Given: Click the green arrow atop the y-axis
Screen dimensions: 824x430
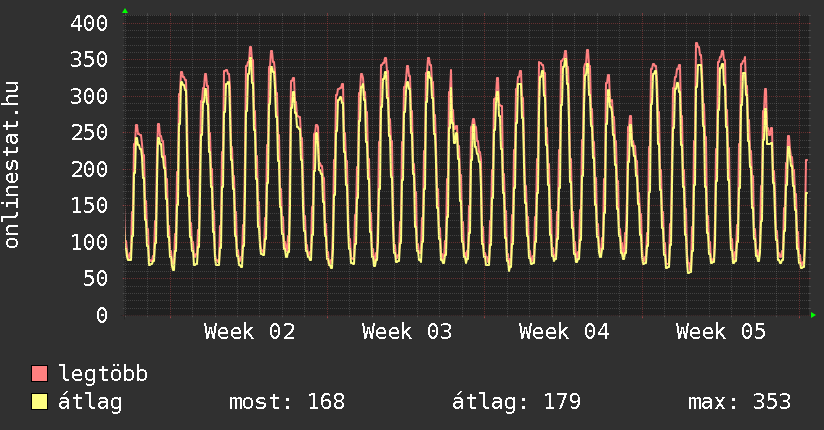Looking at the screenshot, I should pyautogui.click(x=125, y=11).
